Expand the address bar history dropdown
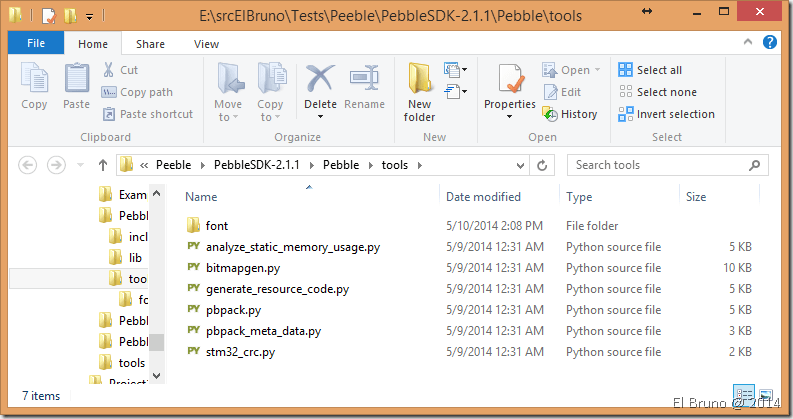This screenshot has height=419, width=793. point(519,165)
